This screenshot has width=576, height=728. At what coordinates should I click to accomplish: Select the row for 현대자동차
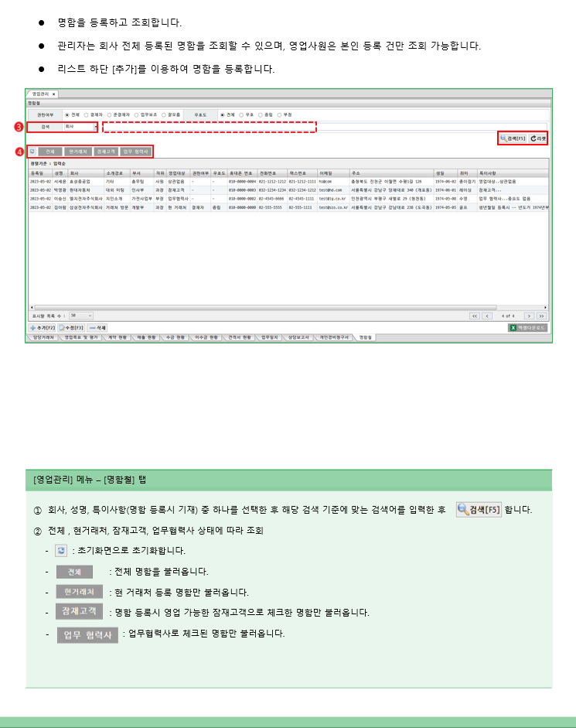[288, 190]
